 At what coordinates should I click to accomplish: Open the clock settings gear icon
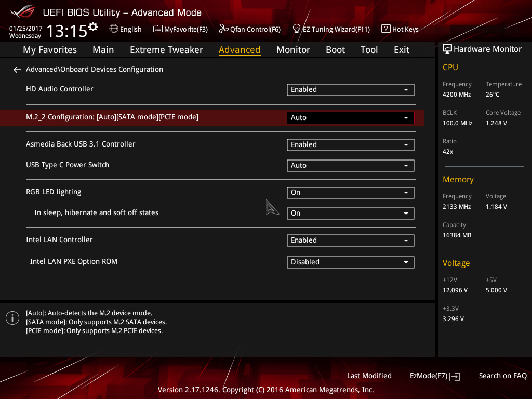(93, 27)
